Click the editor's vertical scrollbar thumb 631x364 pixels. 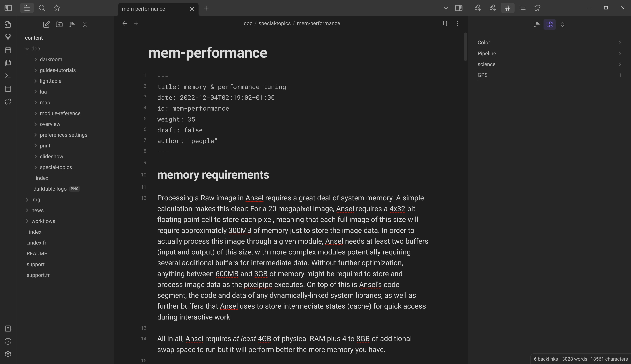point(465,47)
